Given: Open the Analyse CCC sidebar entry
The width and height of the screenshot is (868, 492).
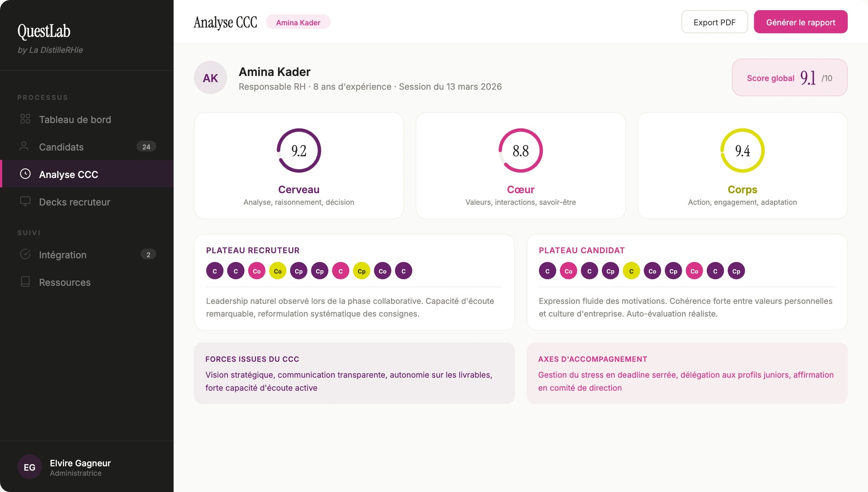Looking at the screenshot, I should point(68,174).
